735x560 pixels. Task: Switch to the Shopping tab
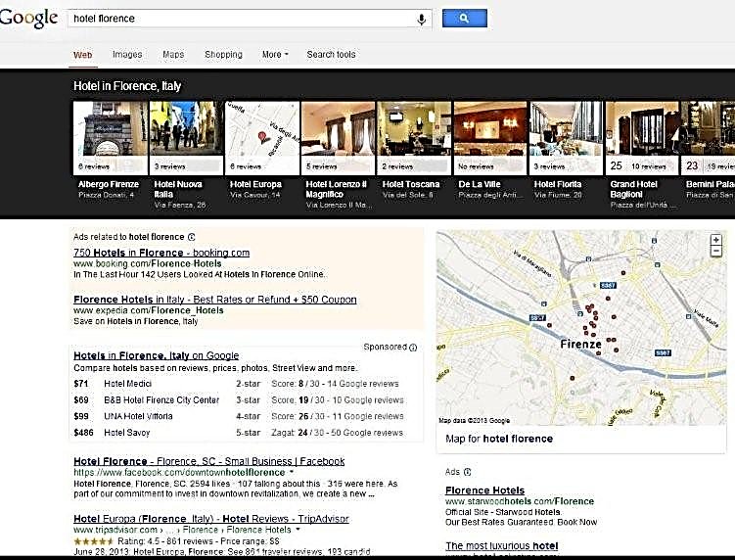223,55
